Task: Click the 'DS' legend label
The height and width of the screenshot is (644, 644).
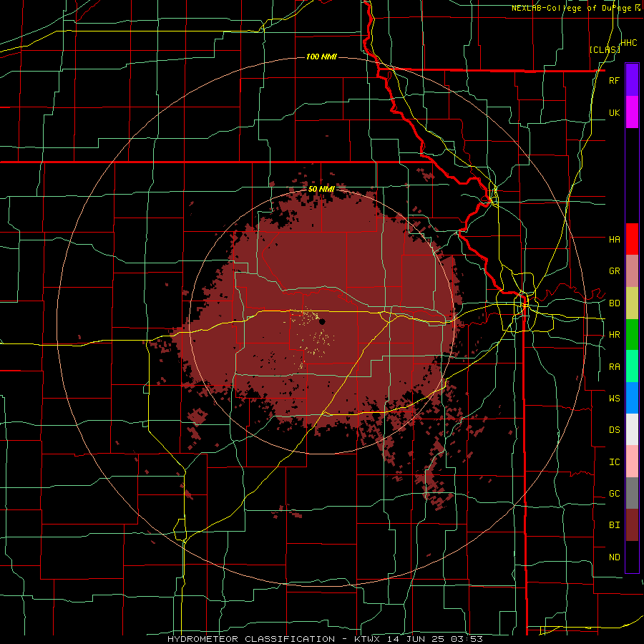Action: point(614,430)
